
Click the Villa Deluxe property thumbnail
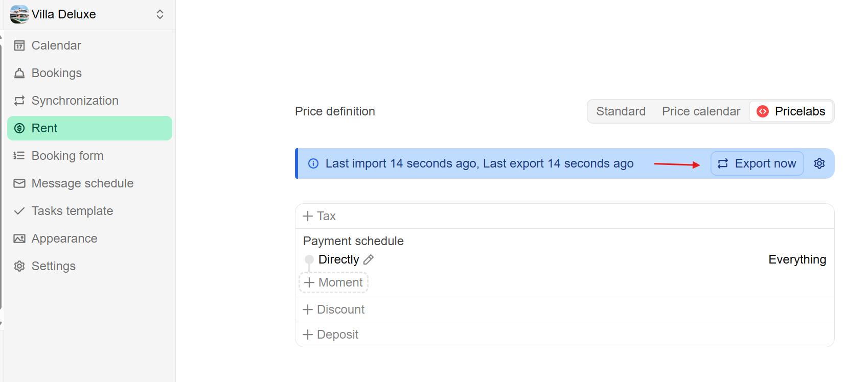pyautogui.click(x=19, y=14)
